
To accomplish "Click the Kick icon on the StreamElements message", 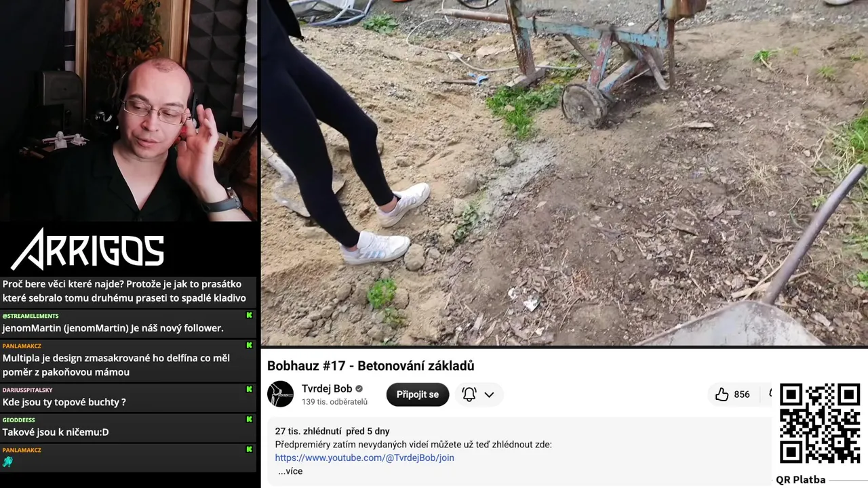I will point(249,315).
